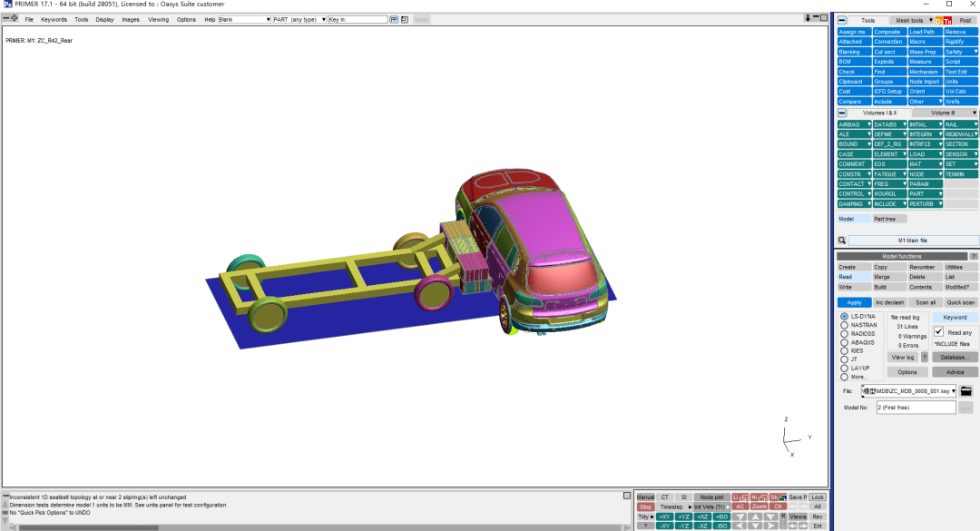Click the View log button
Screen dimensions: 980x531
tap(902, 357)
